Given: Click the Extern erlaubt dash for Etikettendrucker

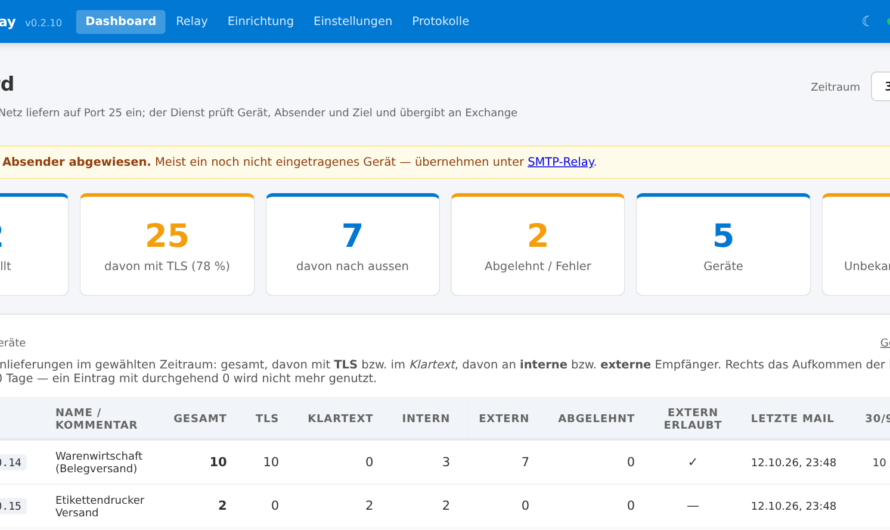Looking at the screenshot, I should coord(692,506).
